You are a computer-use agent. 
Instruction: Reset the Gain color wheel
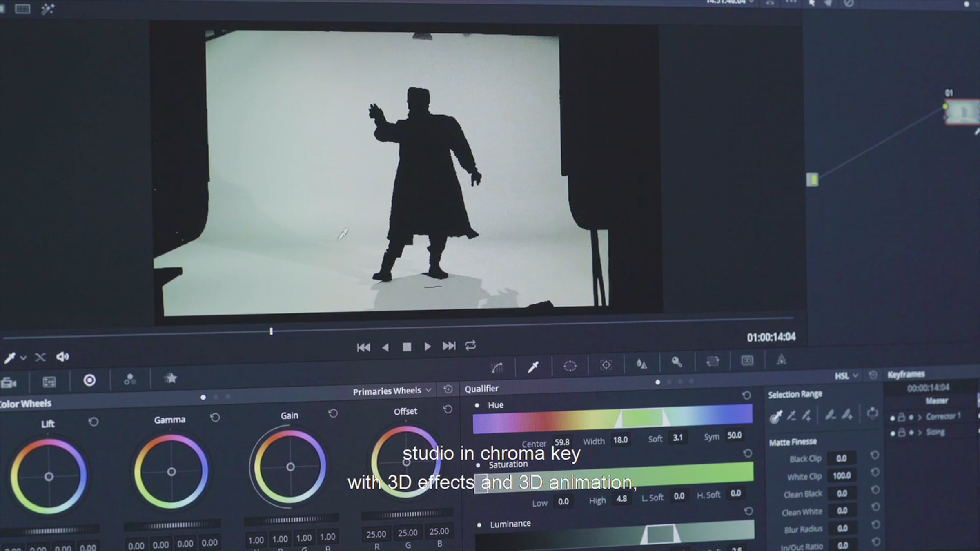coord(333,413)
